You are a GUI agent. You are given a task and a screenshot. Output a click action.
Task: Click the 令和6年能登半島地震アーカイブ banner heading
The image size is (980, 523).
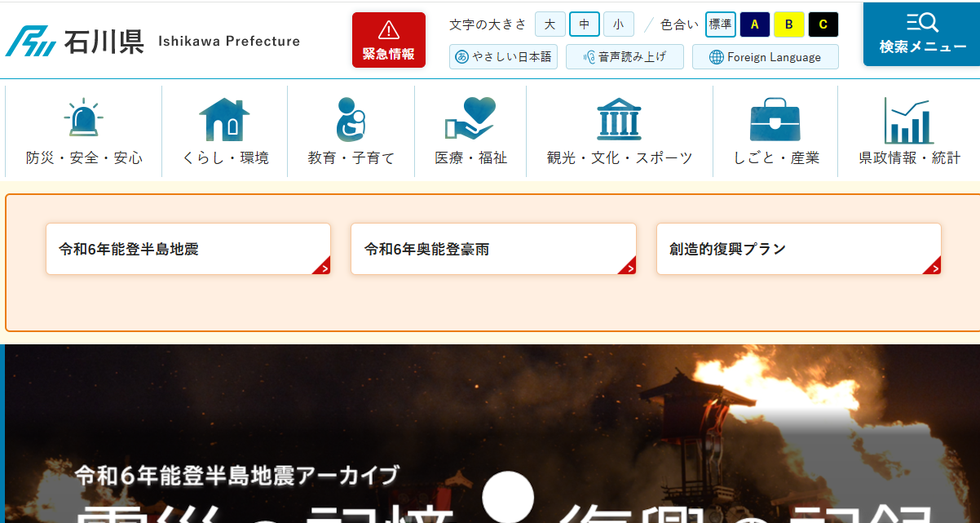click(x=237, y=474)
